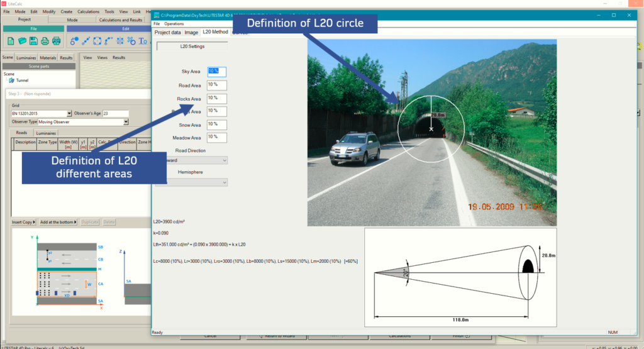Click the Add at the bottom button

click(58, 222)
